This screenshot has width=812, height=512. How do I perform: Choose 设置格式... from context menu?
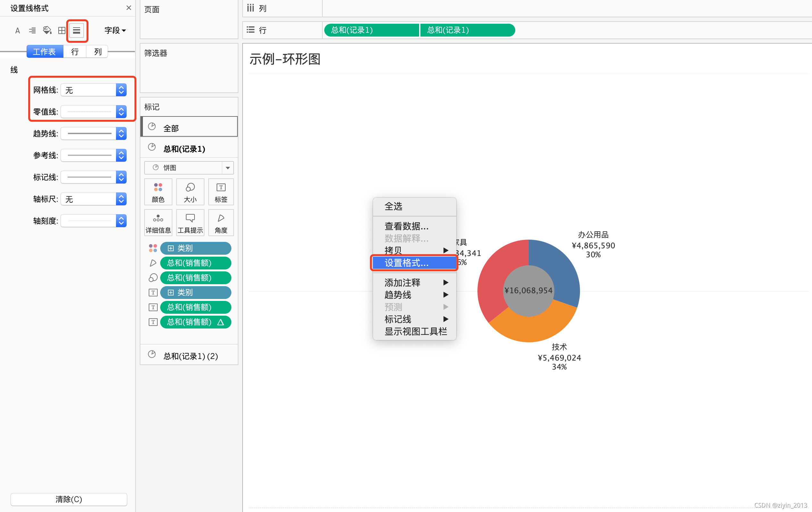(x=406, y=263)
